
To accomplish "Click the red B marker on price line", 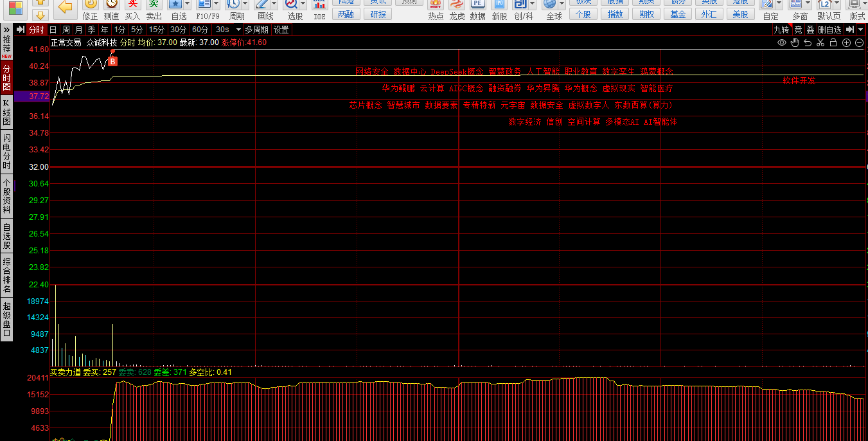I will click(x=112, y=61).
